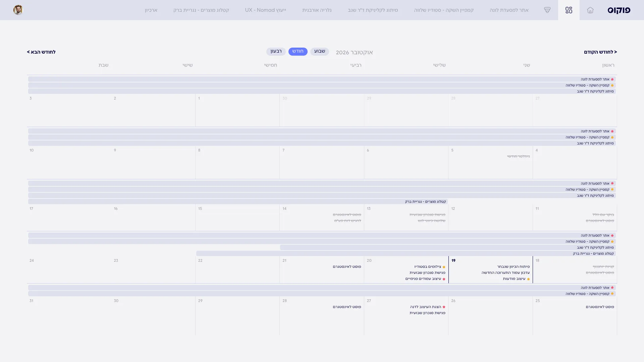Select the dashboard grid icon
Image resolution: width=644 pixels, height=362 pixels.
point(569,10)
